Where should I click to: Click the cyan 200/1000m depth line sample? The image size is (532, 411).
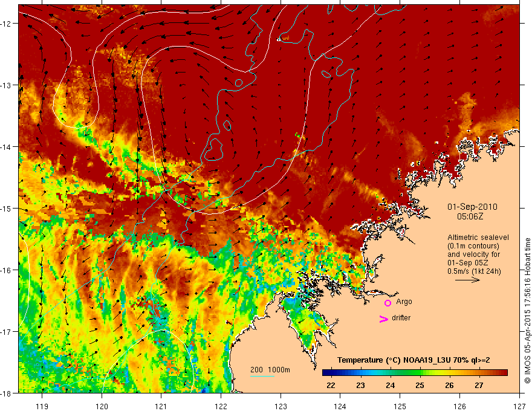pos(262,376)
